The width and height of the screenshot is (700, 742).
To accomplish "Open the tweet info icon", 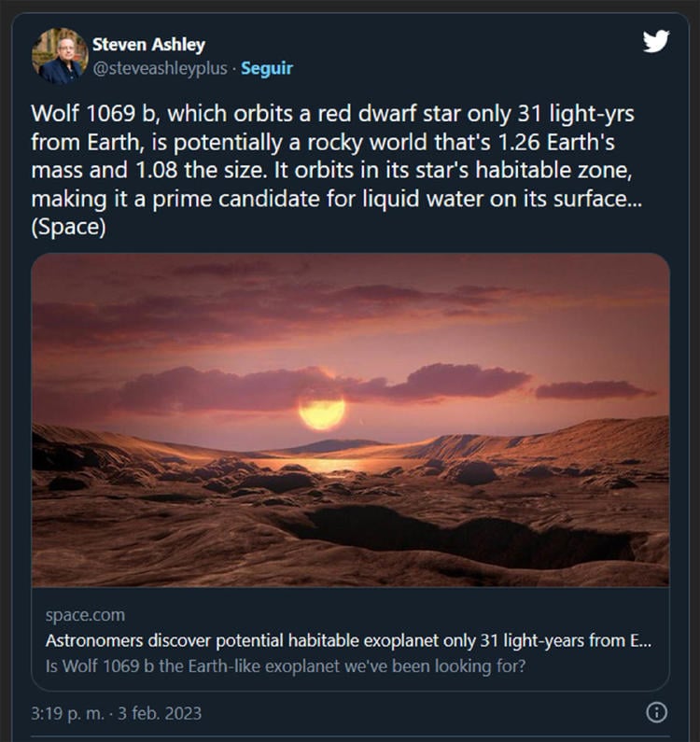I will tap(656, 713).
